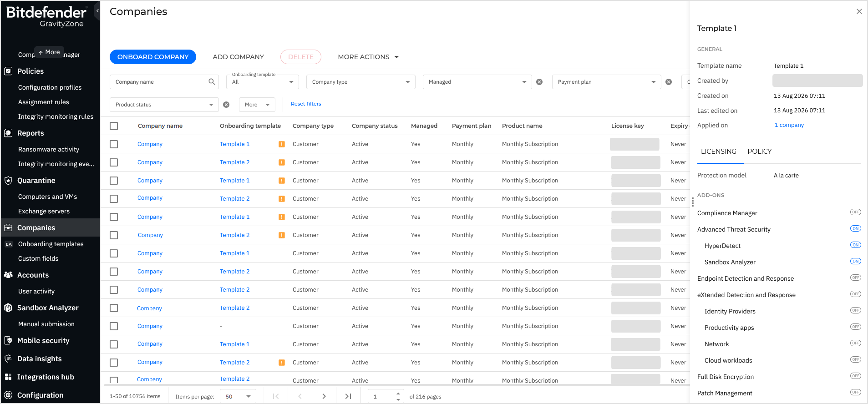Clear the Payment plan filter

(x=669, y=82)
